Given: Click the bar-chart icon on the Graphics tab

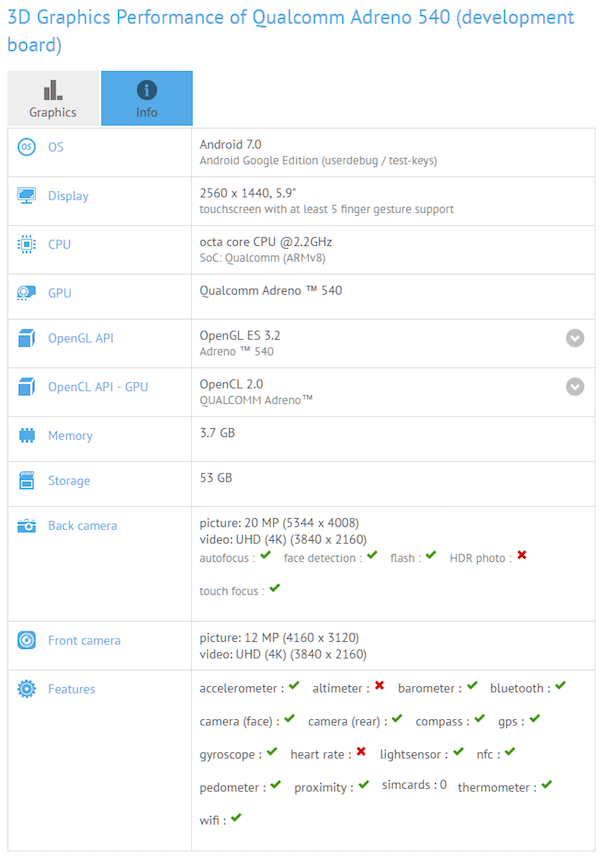Looking at the screenshot, I should click(x=53, y=88).
